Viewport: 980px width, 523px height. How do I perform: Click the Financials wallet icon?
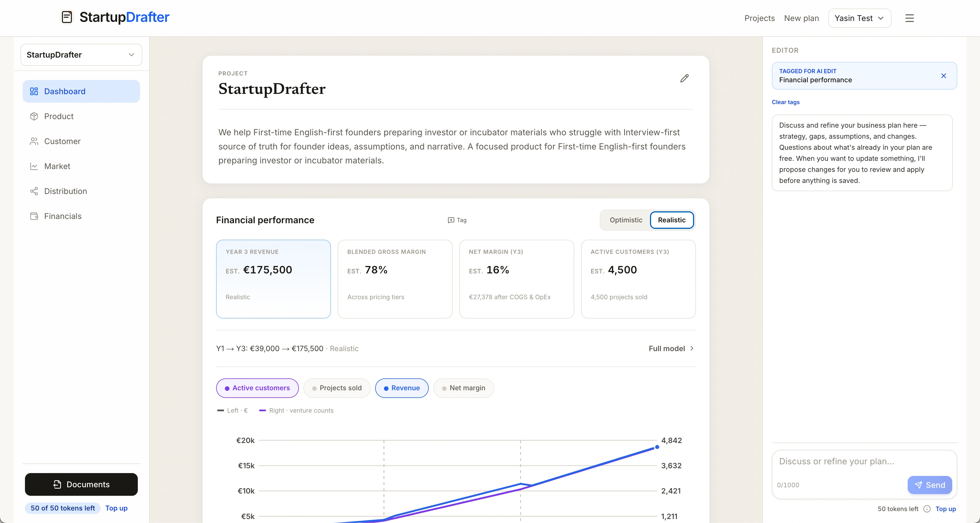34,216
